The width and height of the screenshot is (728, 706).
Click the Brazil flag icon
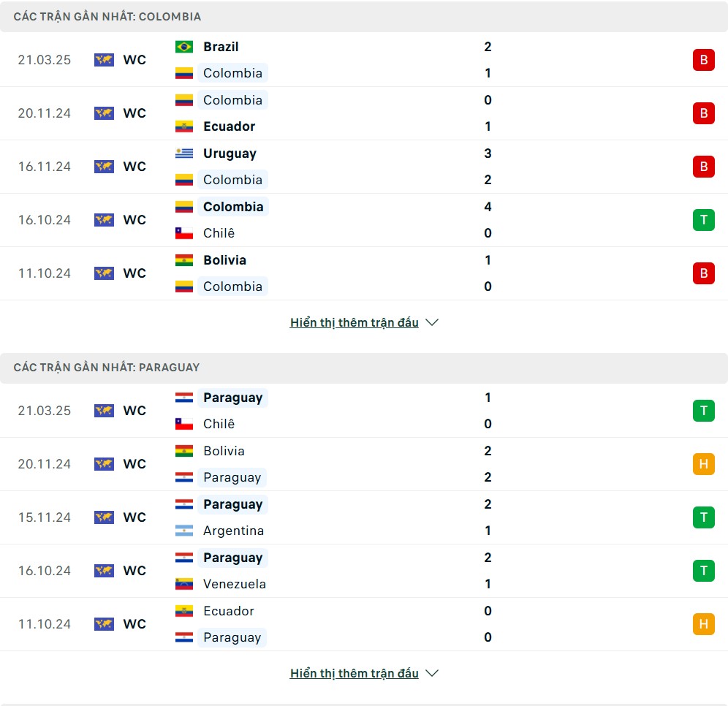184,47
